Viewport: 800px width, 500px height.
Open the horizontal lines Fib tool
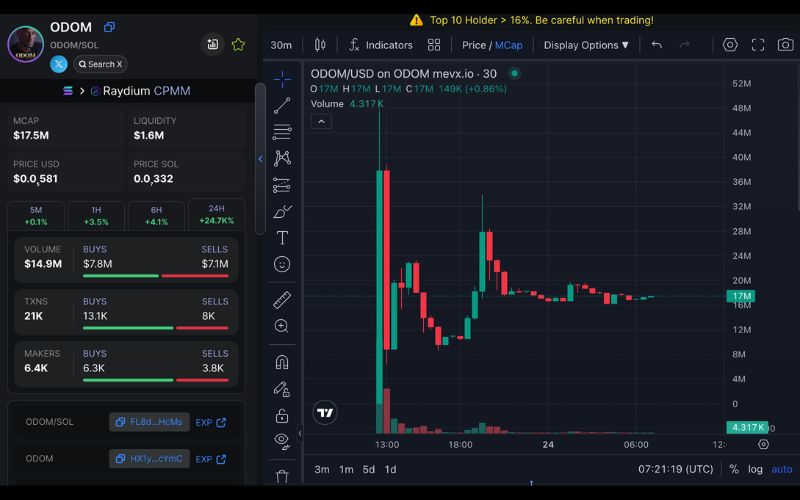click(282, 132)
